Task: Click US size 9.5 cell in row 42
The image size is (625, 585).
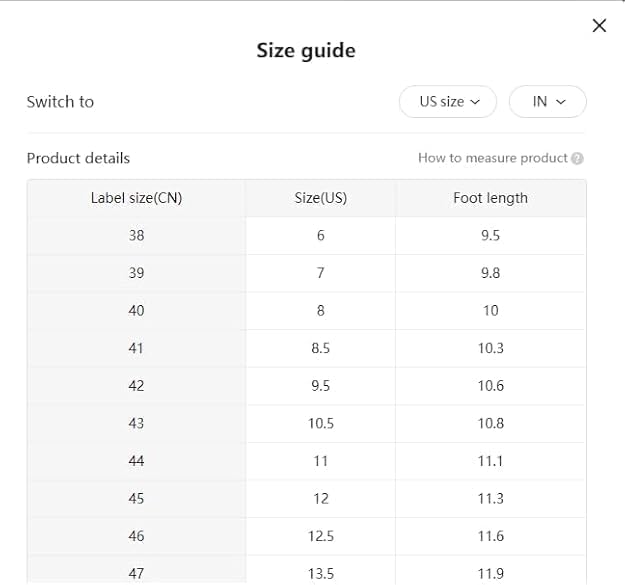Action: coord(320,386)
